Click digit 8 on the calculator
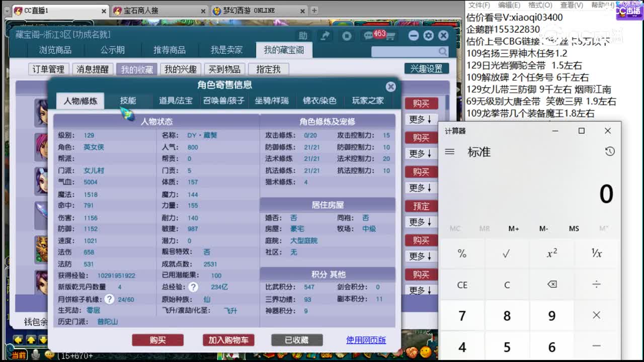The height and width of the screenshot is (362, 644). point(507,316)
